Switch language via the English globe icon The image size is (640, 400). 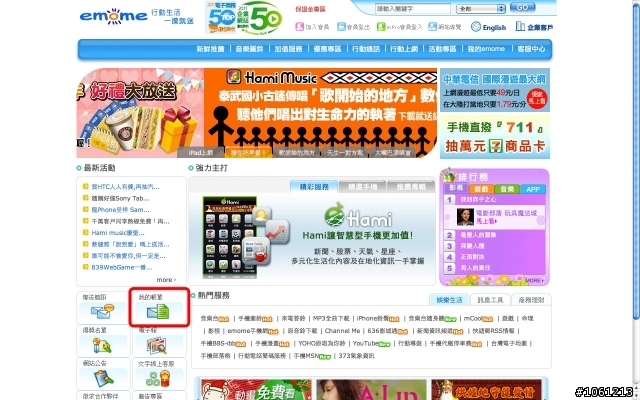pos(476,27)
